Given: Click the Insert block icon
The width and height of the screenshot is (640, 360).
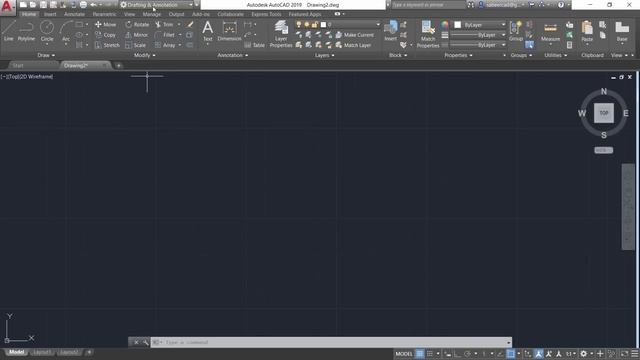Looking at the screenshot, I should (x=391, y=31).
